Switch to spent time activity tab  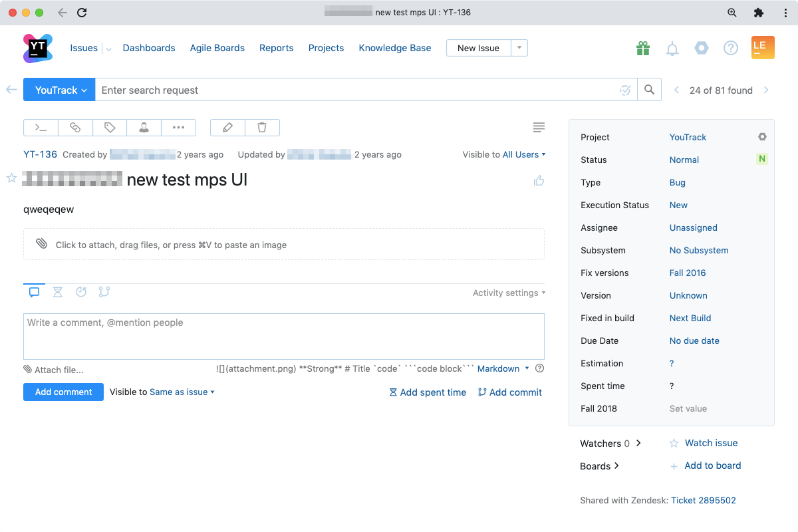coord(58,292)
